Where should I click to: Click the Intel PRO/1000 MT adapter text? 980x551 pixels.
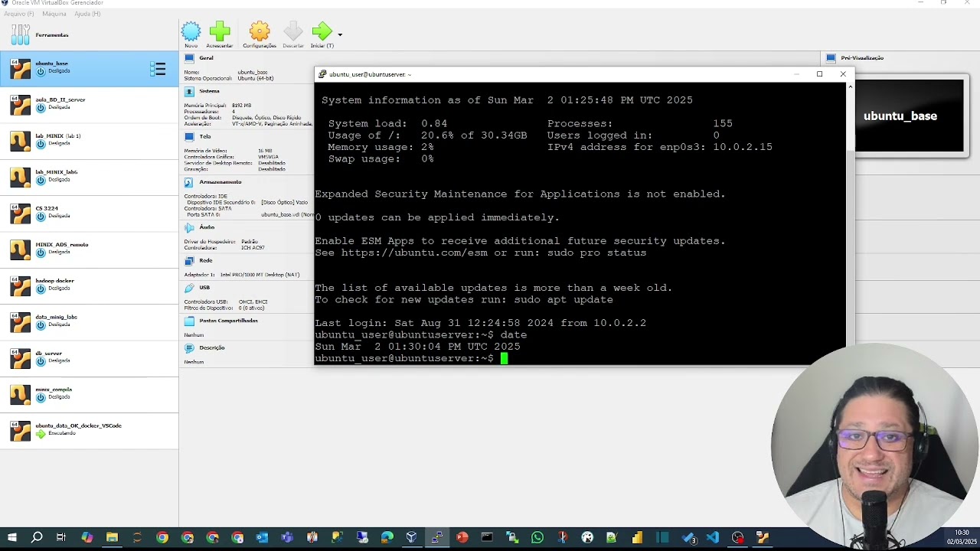[x=260, y=275]
